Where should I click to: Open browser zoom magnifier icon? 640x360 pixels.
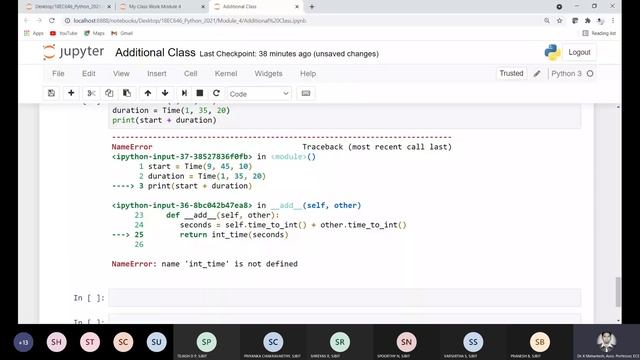coord(547,20)
